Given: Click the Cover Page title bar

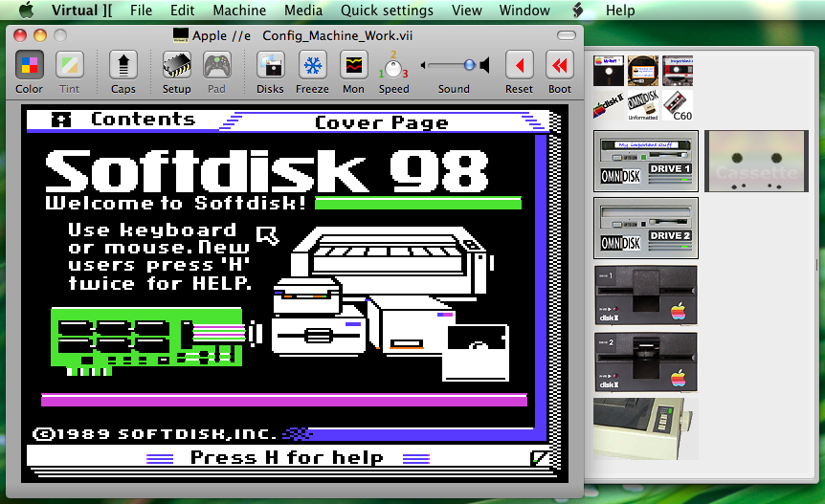Looking at the screenshot, I should [382, 122].
